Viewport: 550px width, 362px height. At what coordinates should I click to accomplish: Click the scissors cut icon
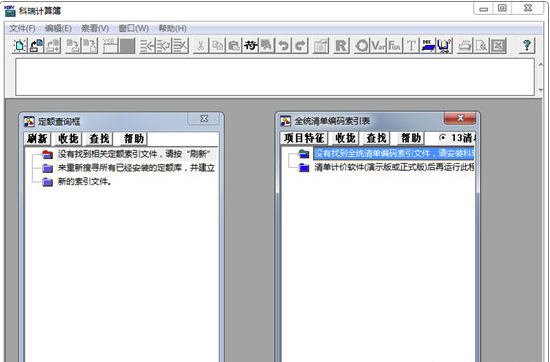(x=201, y=46)
